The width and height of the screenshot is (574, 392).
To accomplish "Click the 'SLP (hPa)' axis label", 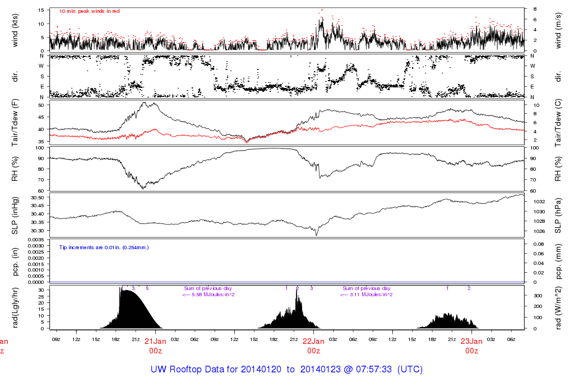I will pos(558,216).
